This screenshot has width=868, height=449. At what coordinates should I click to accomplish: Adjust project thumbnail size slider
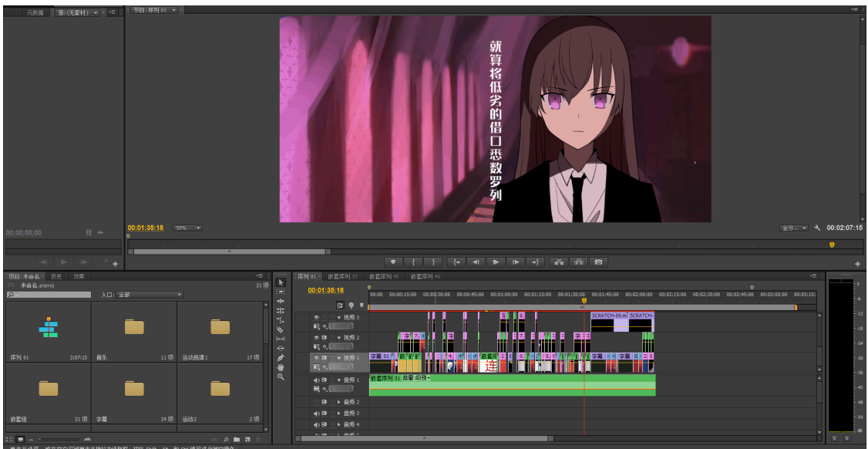(58, 439)
